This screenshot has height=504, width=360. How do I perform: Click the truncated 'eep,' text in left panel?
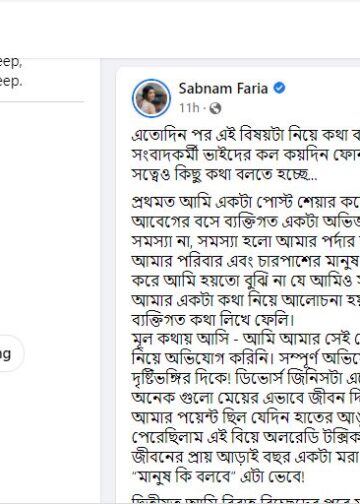pyautogui.click(x=11, y=63)
